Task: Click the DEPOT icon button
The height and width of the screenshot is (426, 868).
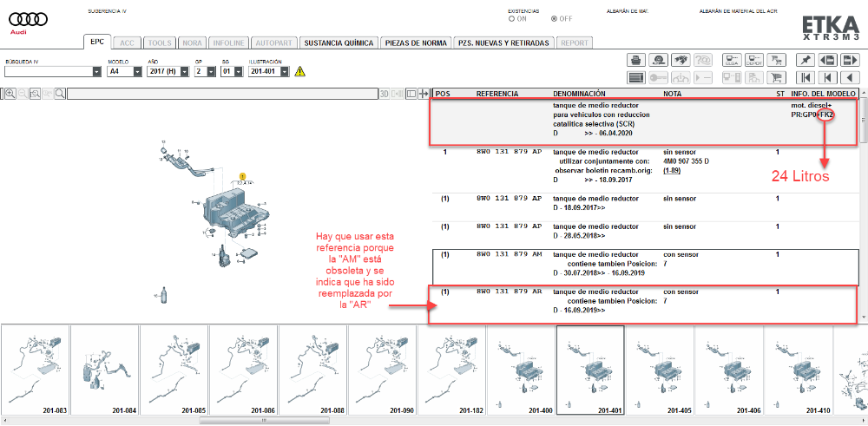Action: coord(753,60)
